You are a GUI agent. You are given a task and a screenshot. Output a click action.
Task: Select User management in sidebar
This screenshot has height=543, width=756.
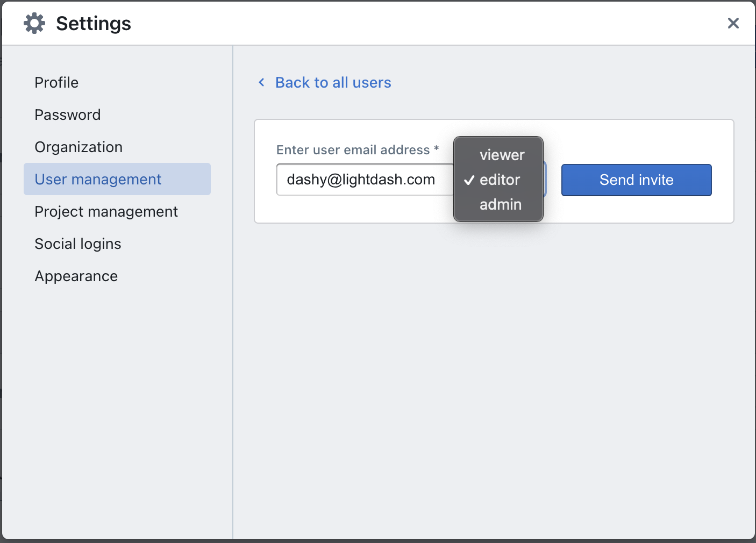[98, 179]
